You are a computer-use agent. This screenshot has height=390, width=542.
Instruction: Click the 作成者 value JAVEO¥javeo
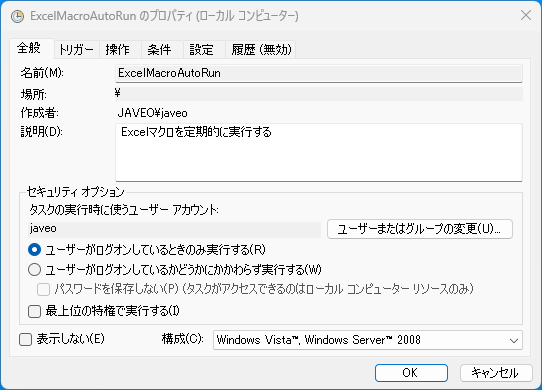point(152,113)
